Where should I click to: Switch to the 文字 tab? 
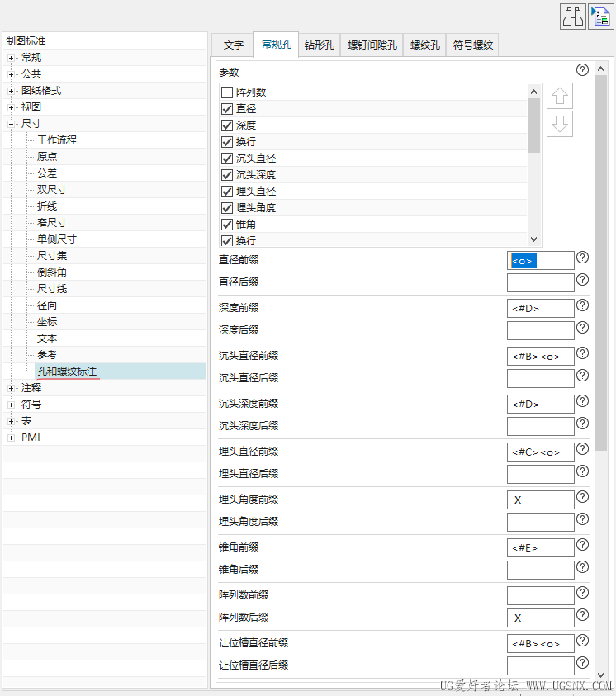click(x=233, y=45)
